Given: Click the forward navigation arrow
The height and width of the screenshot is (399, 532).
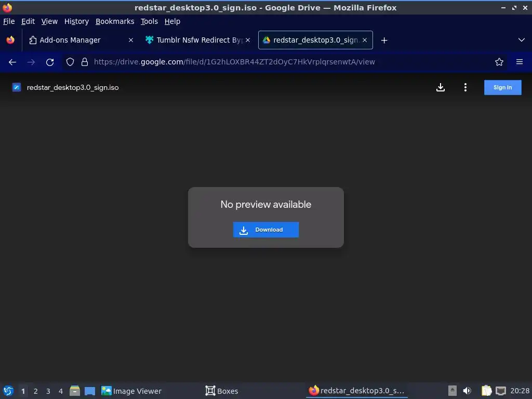Looking at the screenshot, I should pos(31,62).
